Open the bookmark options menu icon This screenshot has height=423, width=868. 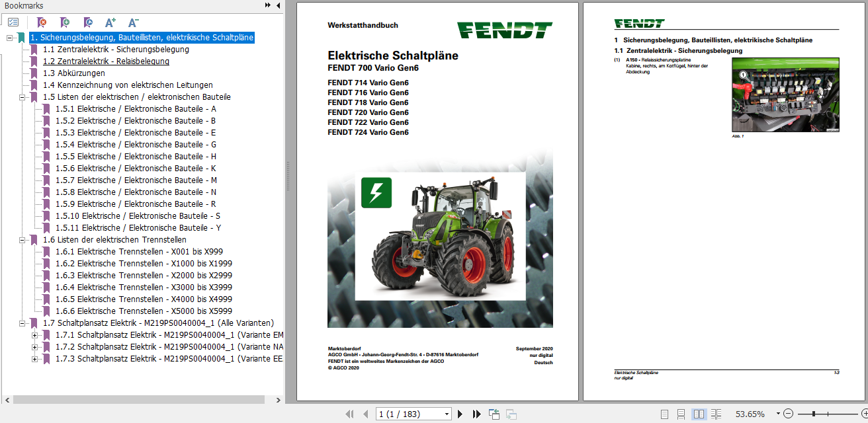pos(13,22)
